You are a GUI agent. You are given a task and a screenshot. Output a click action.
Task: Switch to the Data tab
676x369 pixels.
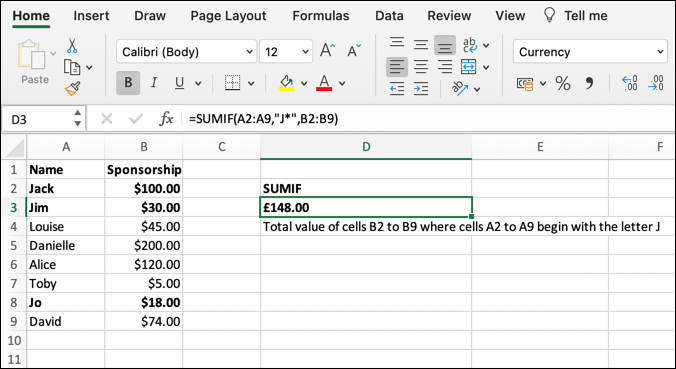point(389,16)
